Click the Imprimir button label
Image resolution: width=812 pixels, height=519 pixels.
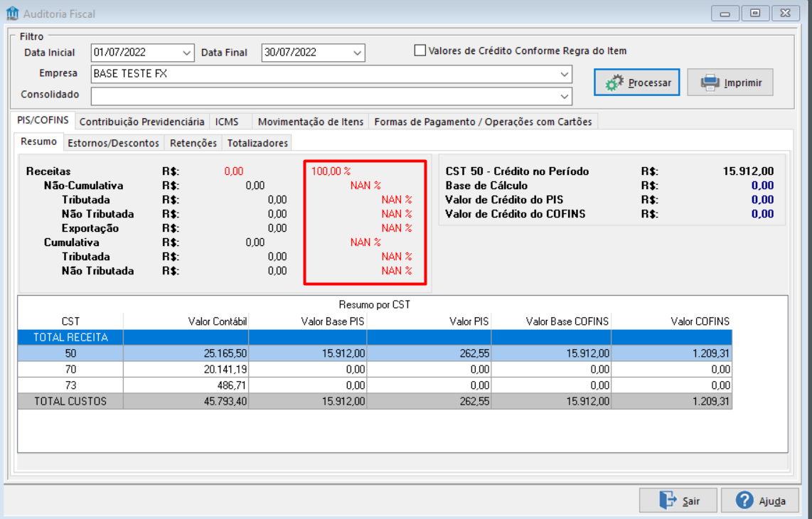(742, 83)
